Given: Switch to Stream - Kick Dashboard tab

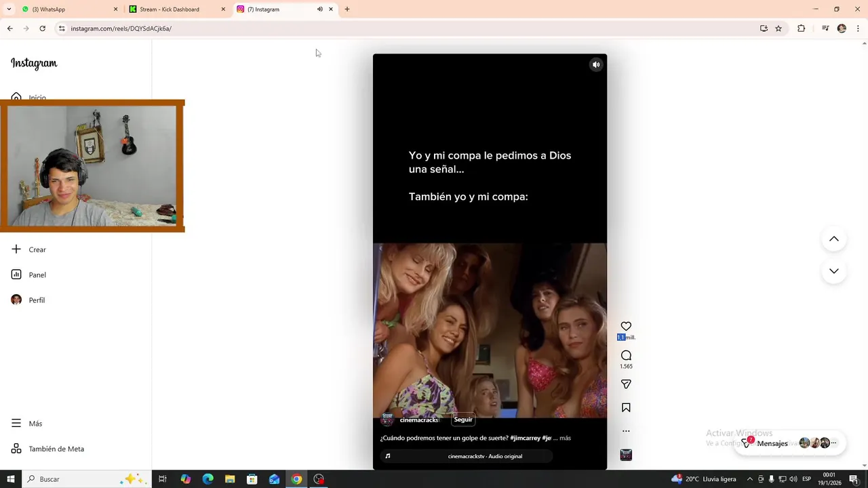Looking at the screenshot, I should 176,9.
